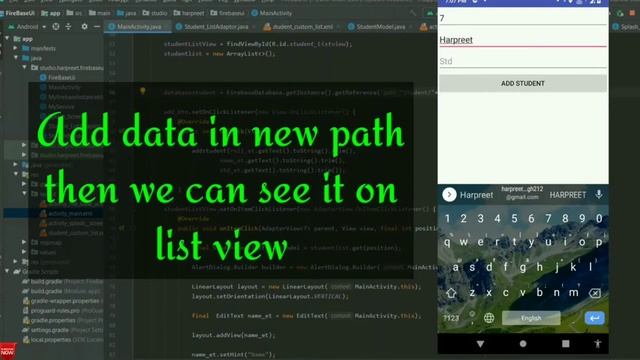
Task: Tap the number 5 key
Action: pyautogui.click(x=514, y=219)
